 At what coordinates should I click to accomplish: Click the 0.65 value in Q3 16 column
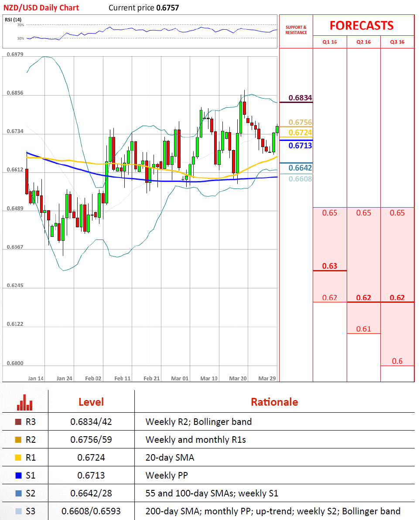pos(397,213)
